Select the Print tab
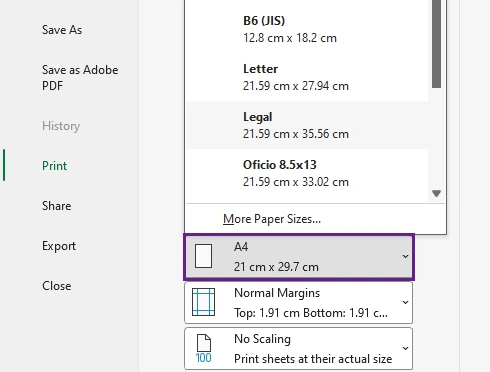 (x=54, y=166)
